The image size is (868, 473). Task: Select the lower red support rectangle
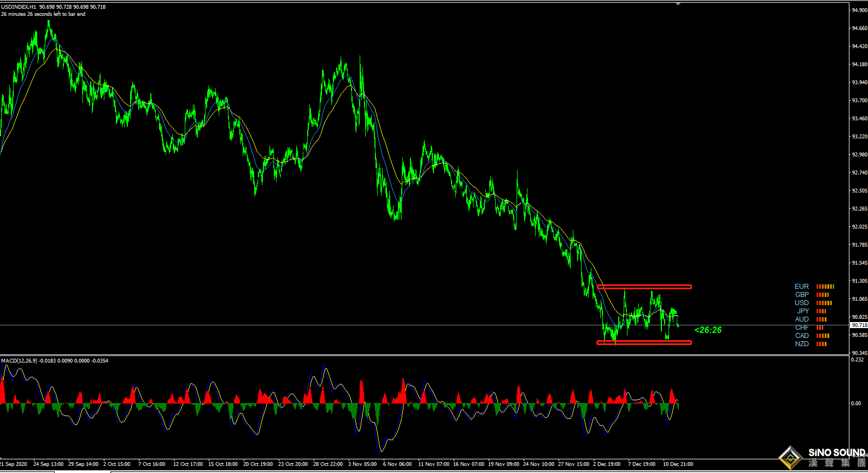pyautogui.click(x=644, y=343)
